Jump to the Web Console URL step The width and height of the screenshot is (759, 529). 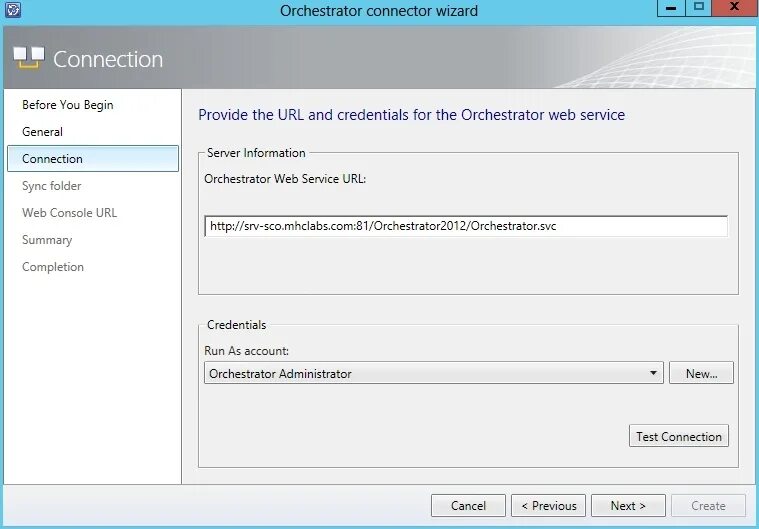click(x=70, y=213)
